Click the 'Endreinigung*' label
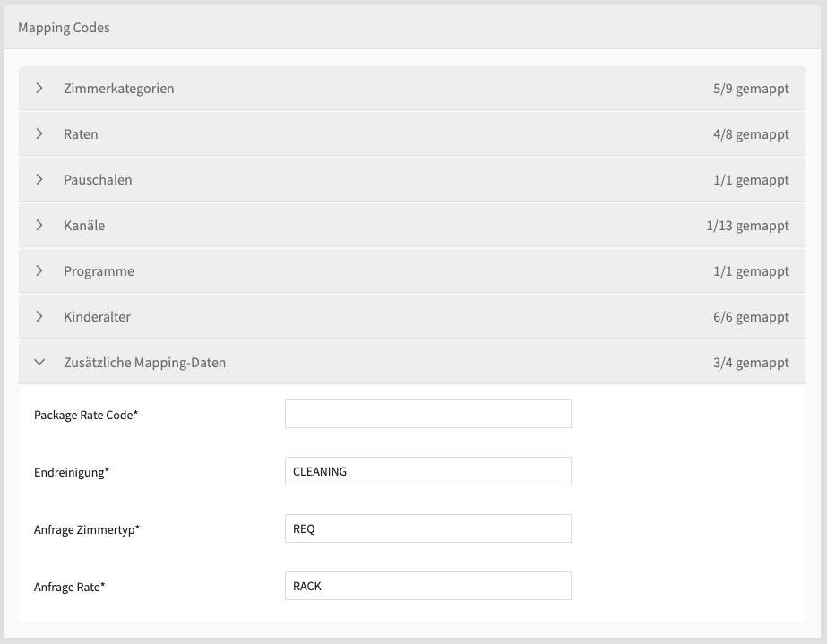The height and width of the screenshot is (644, 827). point(72,473)
